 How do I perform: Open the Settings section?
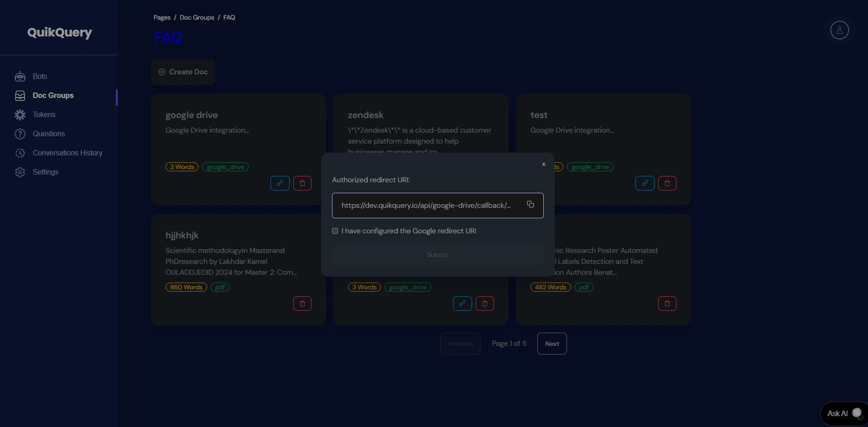coord(45,172)
